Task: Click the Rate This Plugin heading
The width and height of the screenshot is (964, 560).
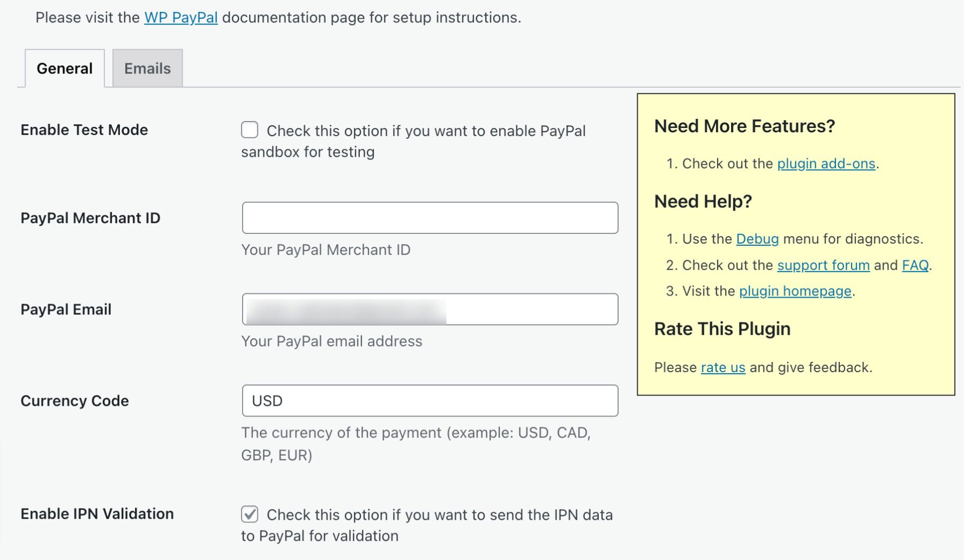Action: click(721, 329)
